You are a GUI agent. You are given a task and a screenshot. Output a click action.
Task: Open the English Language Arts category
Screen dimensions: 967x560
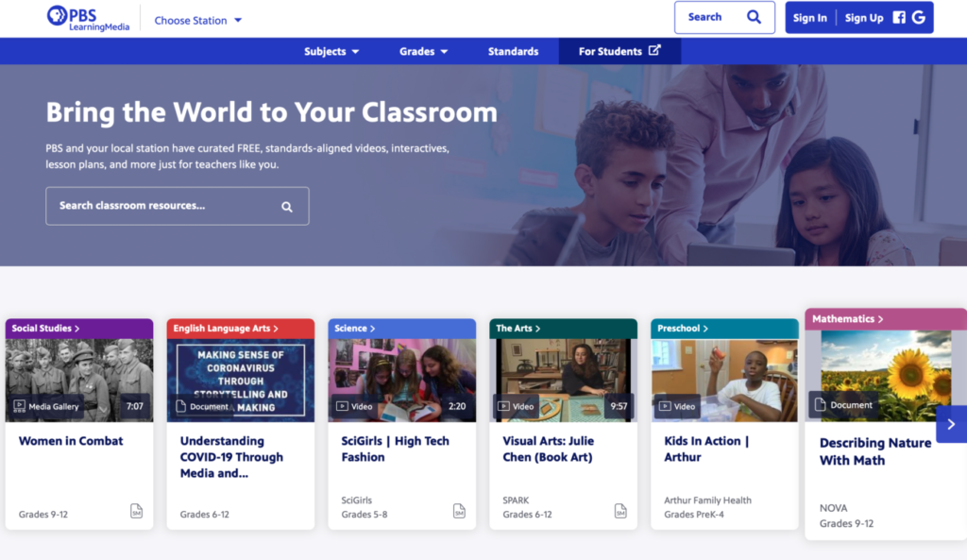[x=226, y=328]
